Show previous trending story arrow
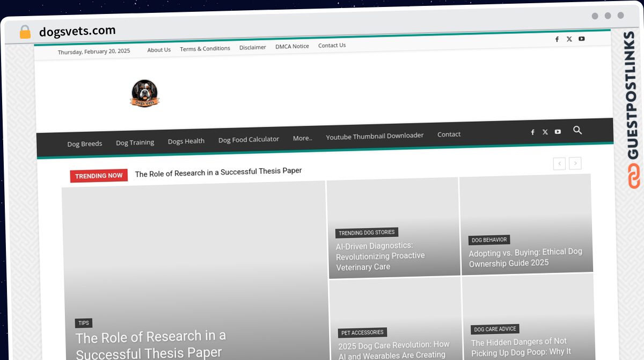Screen dimensions: 644x360 (559, 163)
